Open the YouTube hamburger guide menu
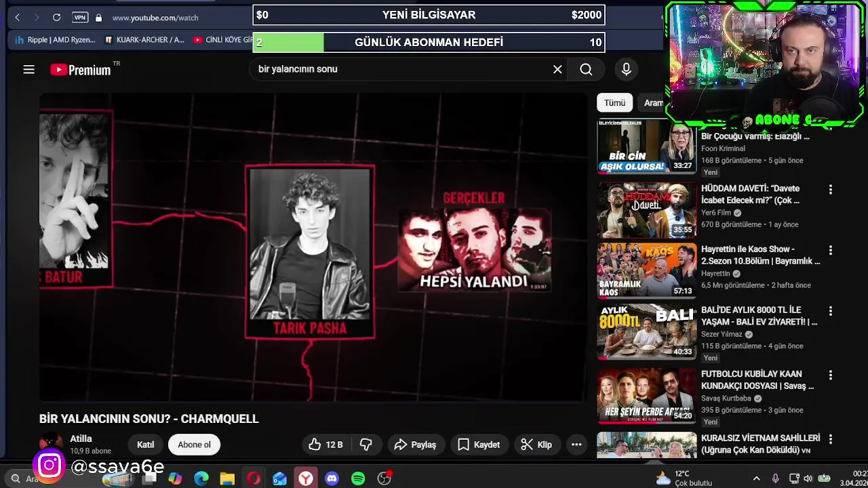The width and height of the screenshot is (868, 488). point(28,69)
